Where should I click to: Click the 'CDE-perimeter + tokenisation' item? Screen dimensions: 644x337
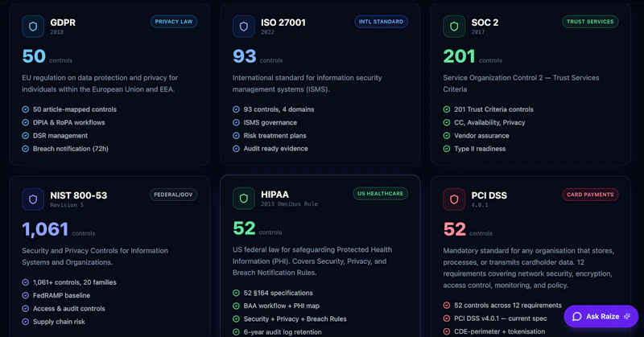(x=499, y=331)
